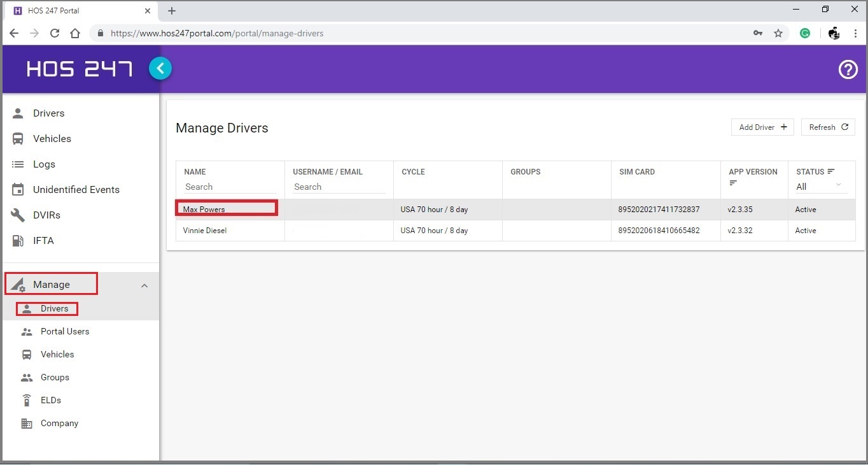The width and height of the screenshot is (868, 465).
Task: Click the Refresh button
Action: tap(828, 127)
